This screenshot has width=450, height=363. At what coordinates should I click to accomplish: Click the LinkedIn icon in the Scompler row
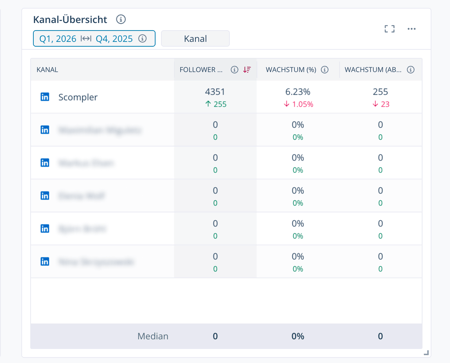pos(45,97)
